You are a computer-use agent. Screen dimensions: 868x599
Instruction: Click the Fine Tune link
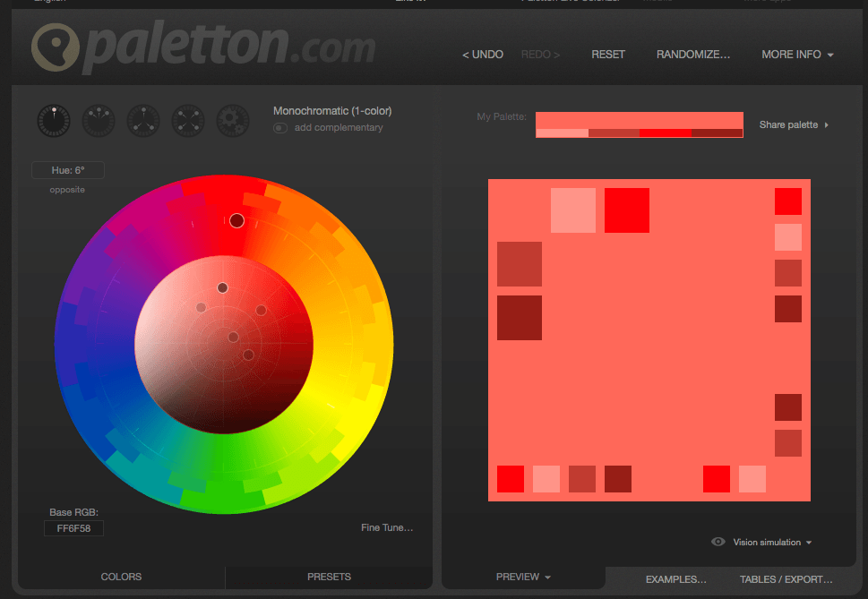pyautogui.click(x=385, y=527)
